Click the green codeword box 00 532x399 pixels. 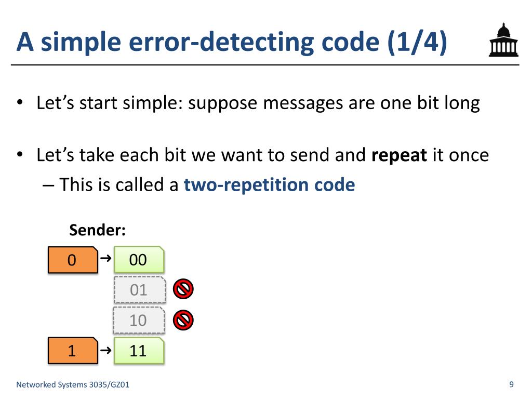[x=139, y=260]
